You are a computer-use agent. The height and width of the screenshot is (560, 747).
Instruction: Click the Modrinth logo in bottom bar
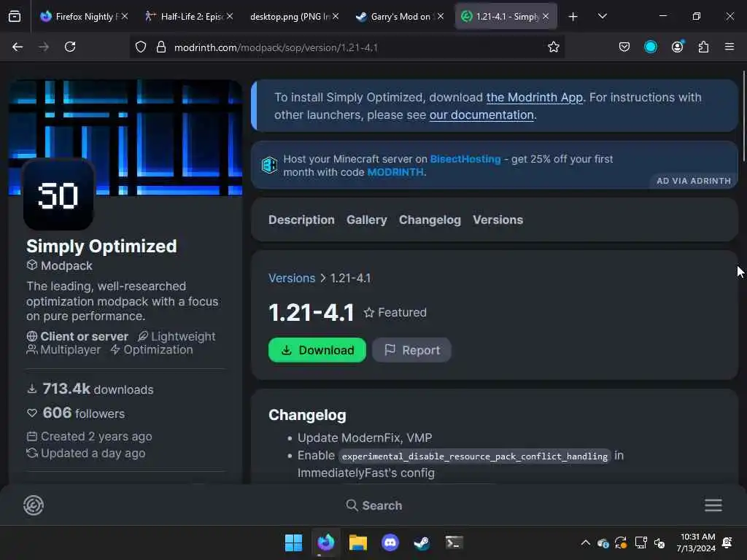pyautogui.click(x=34, y=505)
